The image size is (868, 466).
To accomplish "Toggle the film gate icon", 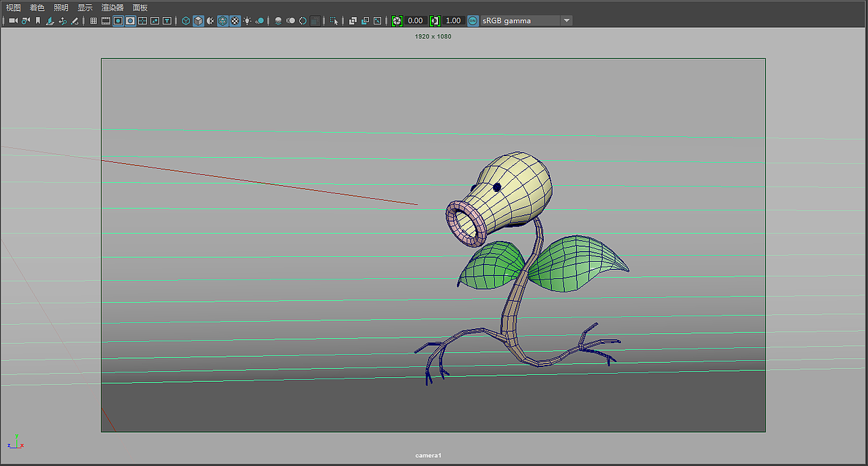I will click(106, 20).
